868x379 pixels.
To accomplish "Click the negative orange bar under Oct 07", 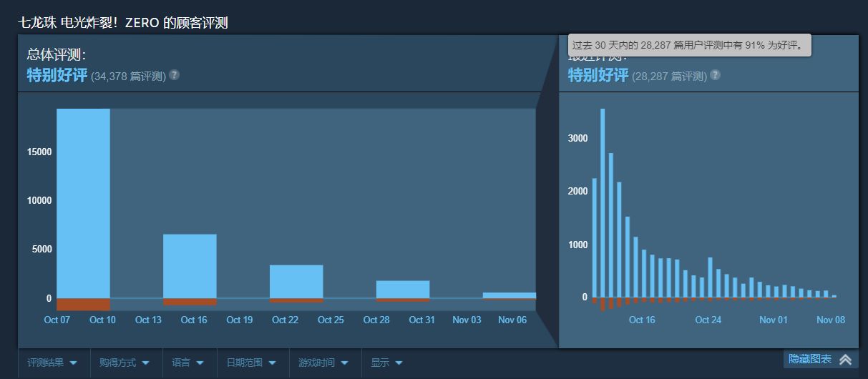I will [83, 304].
